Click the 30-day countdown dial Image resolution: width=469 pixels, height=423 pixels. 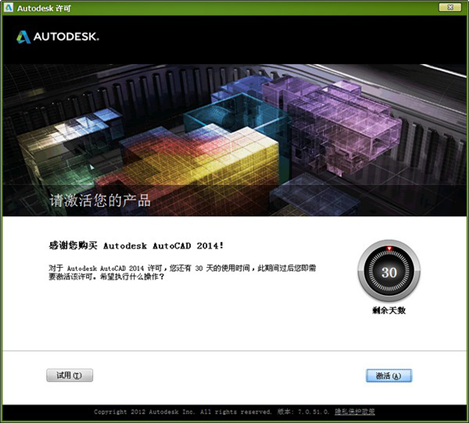tap(389, 271)
